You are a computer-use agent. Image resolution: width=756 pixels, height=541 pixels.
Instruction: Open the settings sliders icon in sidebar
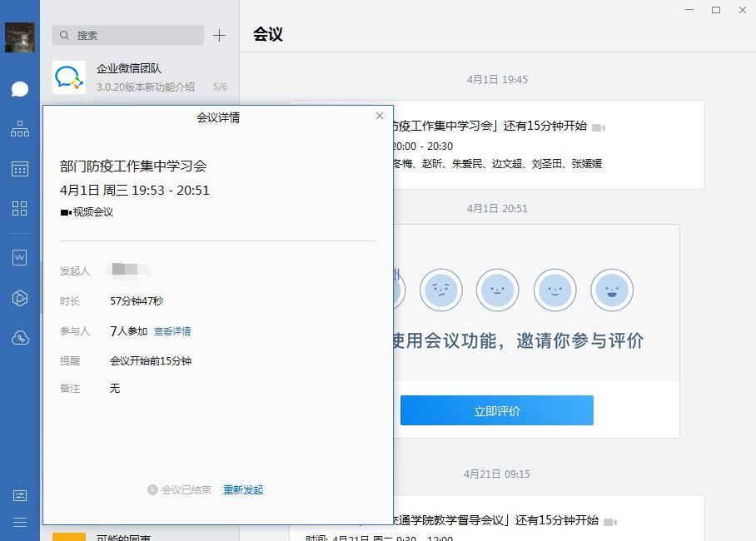coord(20,495)
